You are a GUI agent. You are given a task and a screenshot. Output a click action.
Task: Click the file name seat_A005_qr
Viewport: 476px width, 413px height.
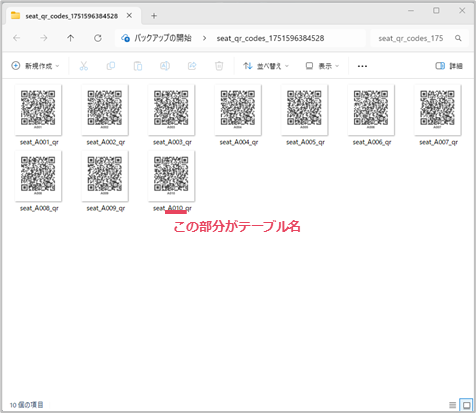tap(305, 142)
